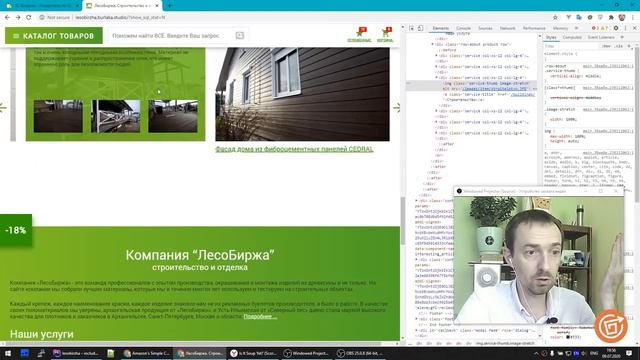Open the Computed pane tab

point(572,37)
